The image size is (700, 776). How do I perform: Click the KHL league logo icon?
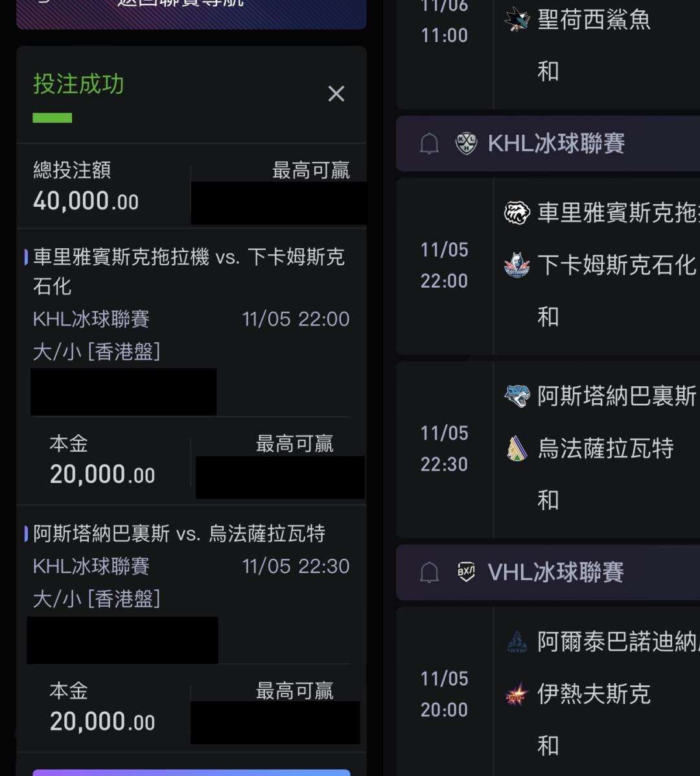coord(466,143)
